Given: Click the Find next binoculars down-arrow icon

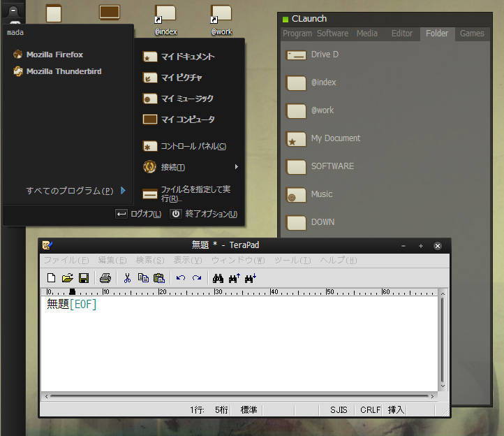Looking at the screenshot, I should click(x=251, y=278).
